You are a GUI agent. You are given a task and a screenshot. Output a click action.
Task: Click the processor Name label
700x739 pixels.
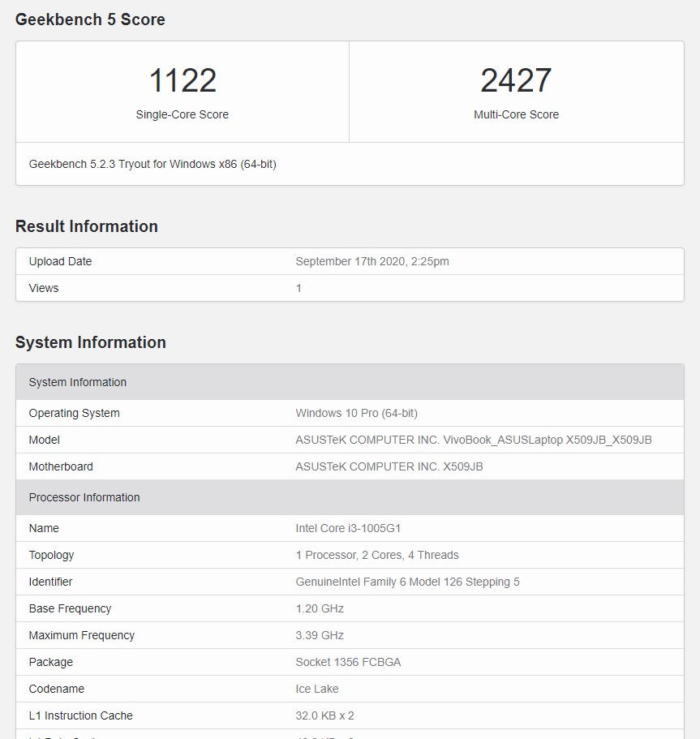coord(44,528)
